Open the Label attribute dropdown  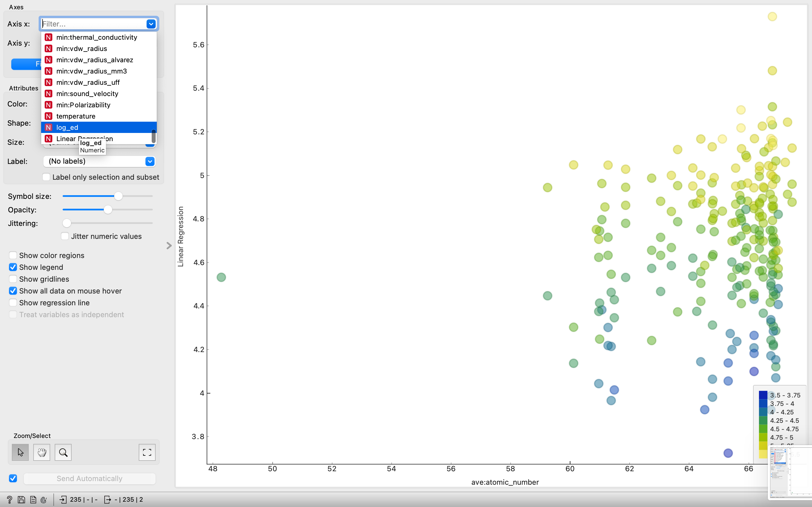tap(150, 161)
